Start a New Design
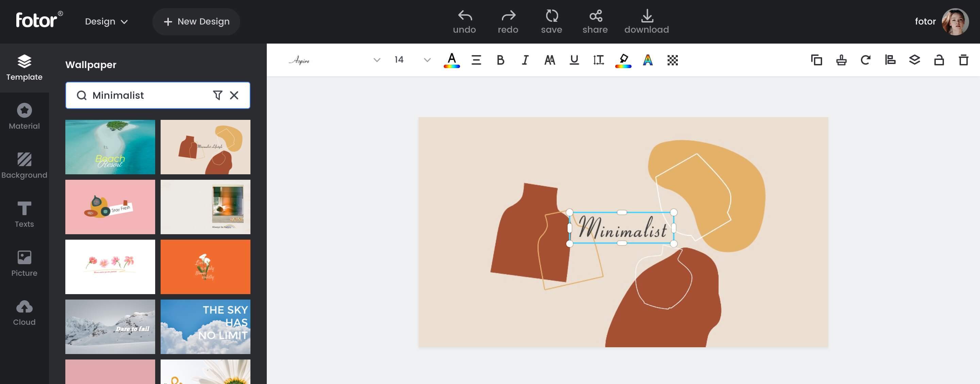Viewport: 980px width, 384px height. 196,22
